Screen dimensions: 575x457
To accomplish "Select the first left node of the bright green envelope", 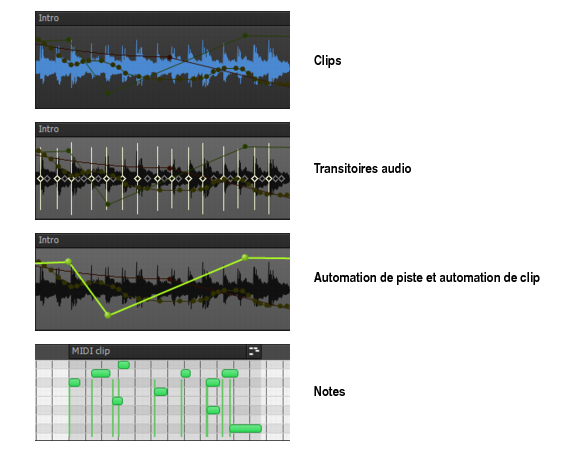I will (x=68, y=262).
